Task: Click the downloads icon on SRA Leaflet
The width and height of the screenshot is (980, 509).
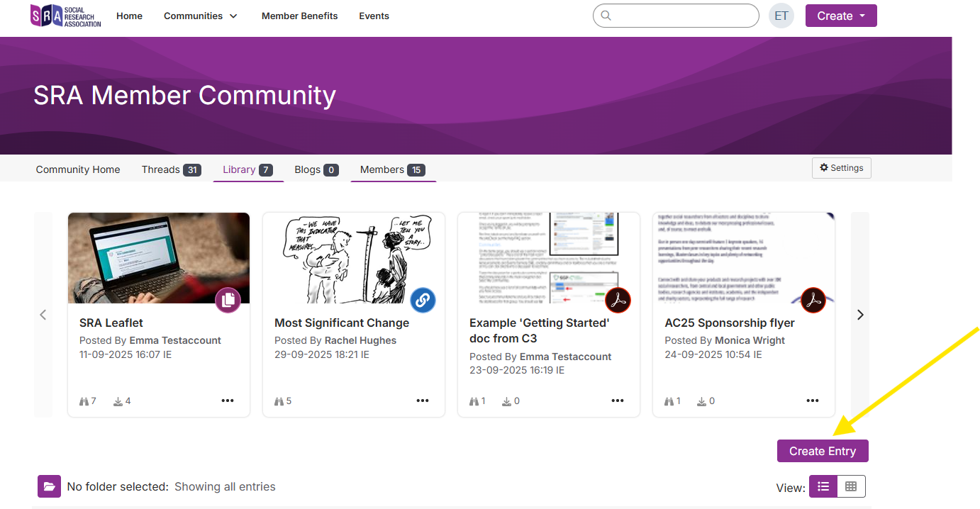Action: click(118, 401)
